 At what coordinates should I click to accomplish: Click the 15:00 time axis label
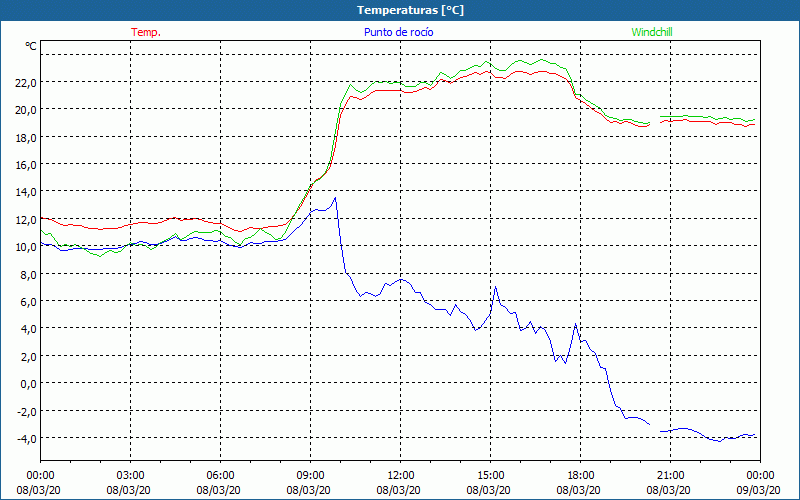click(490, 476)
